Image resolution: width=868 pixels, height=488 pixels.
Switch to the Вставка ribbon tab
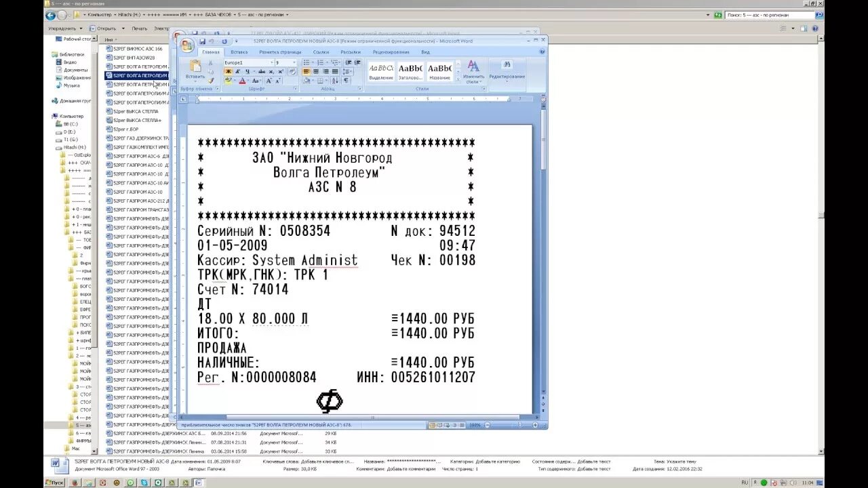[x=239, y=52]
